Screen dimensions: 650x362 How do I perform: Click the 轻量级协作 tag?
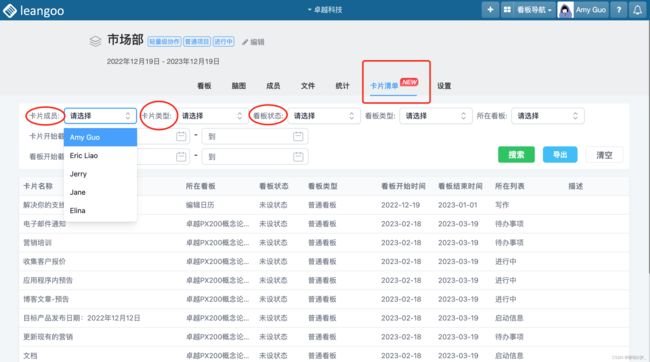[x=164, y=41]
